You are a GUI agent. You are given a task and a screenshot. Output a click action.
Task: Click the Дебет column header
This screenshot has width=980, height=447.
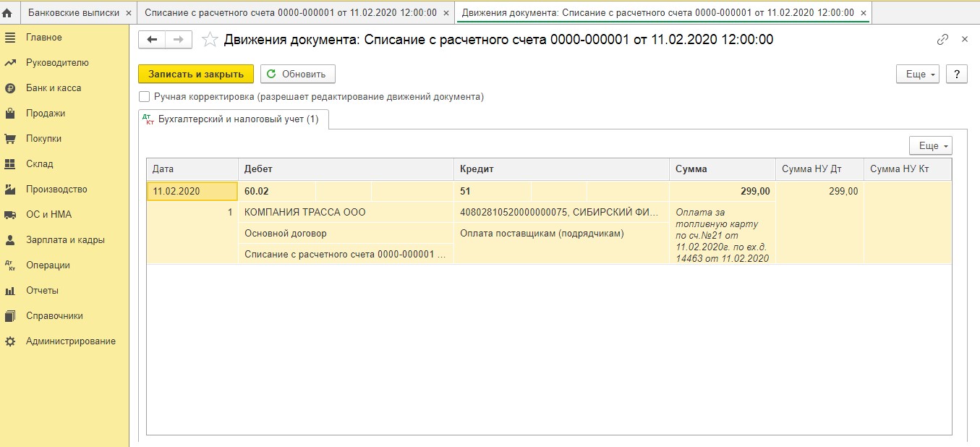[x=346, y=169]
